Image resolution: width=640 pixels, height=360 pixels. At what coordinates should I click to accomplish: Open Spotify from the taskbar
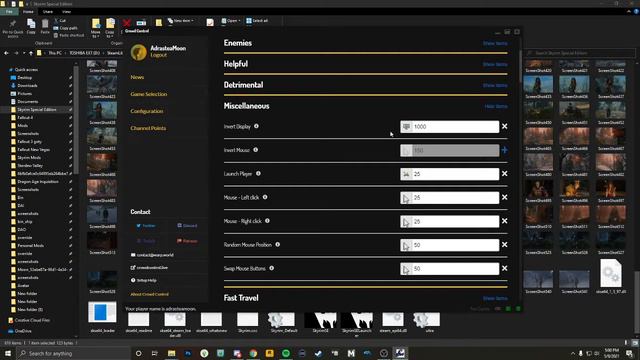286,353
